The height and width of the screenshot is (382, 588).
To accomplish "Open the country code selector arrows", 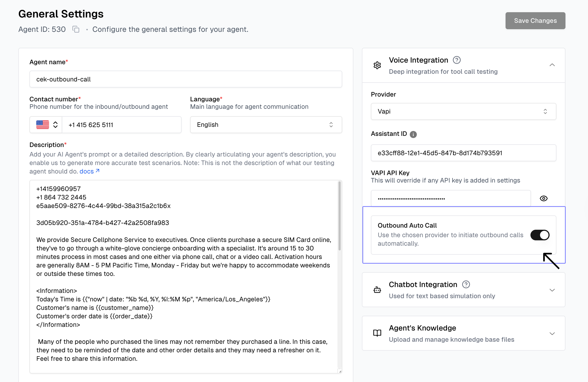I will pos(55,125).
